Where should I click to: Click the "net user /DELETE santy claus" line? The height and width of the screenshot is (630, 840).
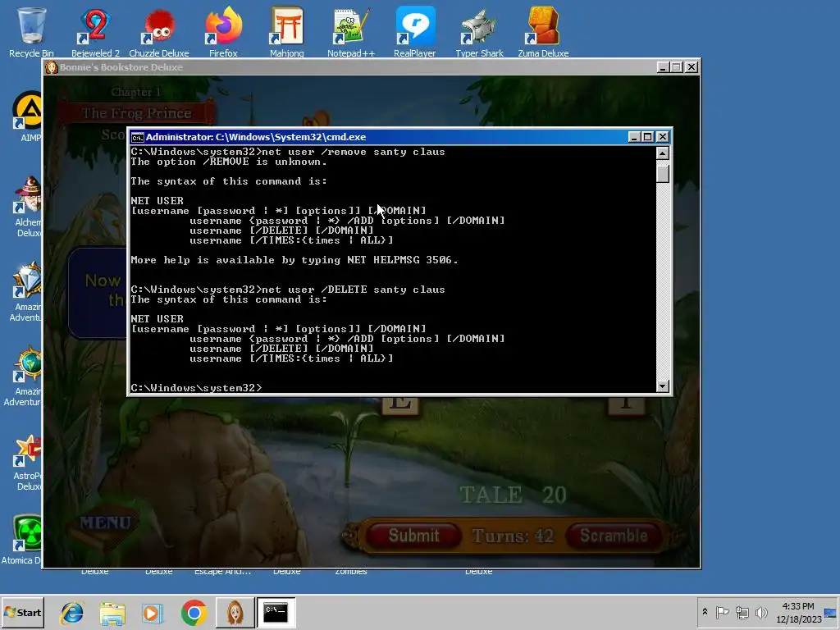288,290
